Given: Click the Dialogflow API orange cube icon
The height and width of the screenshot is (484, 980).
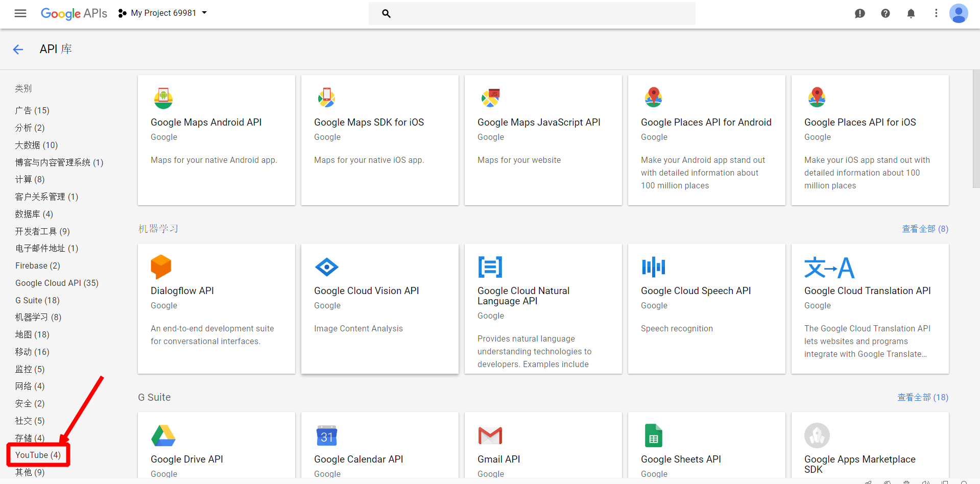Looking at the screenshot, I should (x=161, y=267).
